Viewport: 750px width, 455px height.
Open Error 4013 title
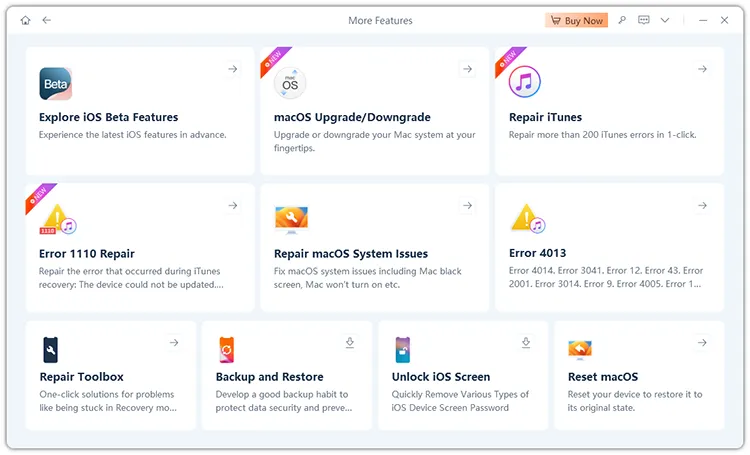(537, 253)
